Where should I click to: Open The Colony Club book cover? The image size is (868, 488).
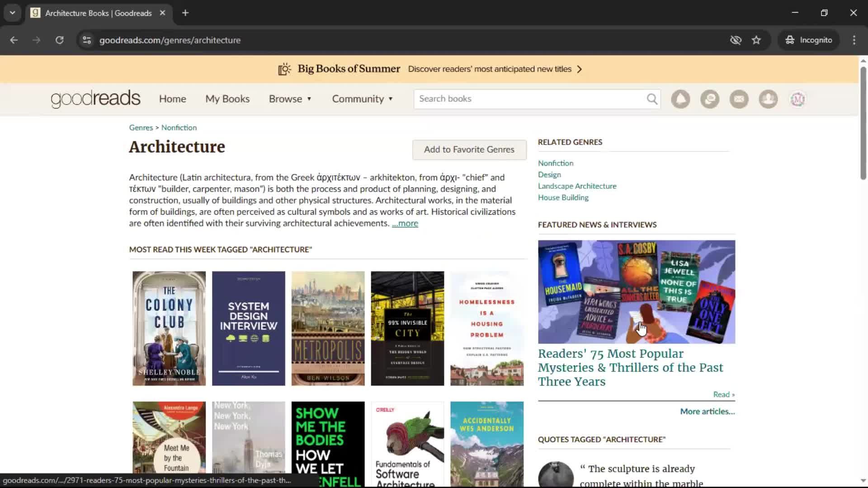(169, 328)
